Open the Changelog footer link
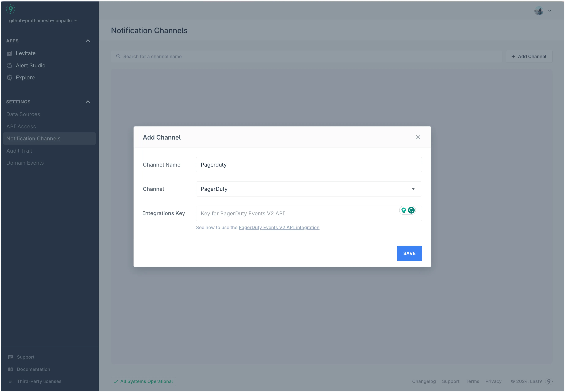This screenshot has width=565, height=392. click(424, 381)
